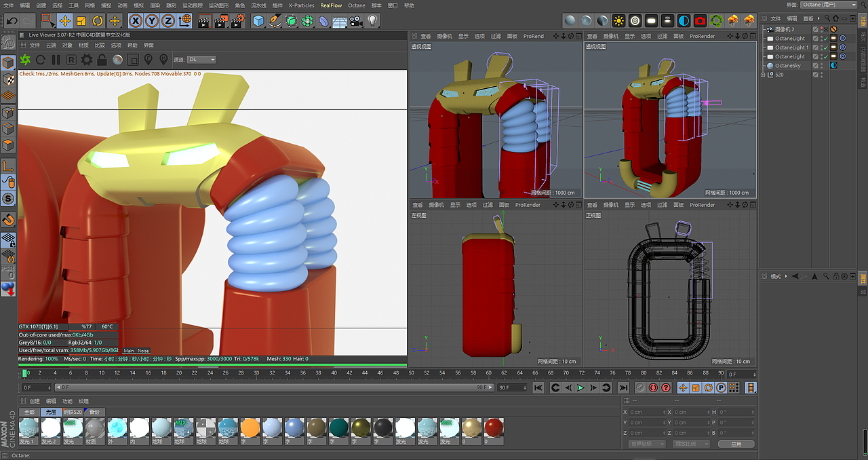Expand the 520 object in the Object Manager
Viewport: 868px width, 460px height.
763,74
